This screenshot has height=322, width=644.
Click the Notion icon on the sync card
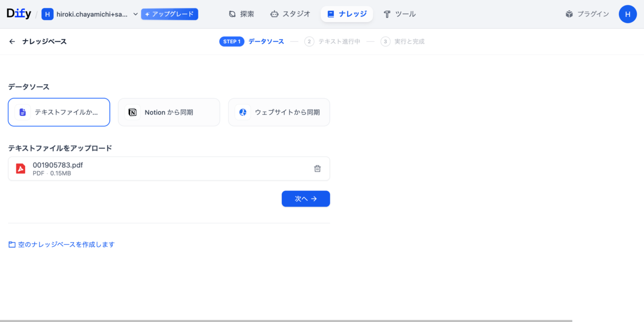coord(132,112)
